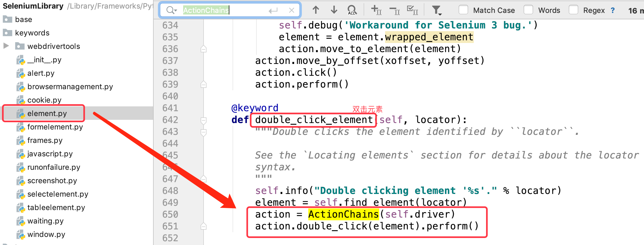Select browsermanagement.py file in tree
The width and height of the screenshot is (644, 245).
tap(70, 87)
